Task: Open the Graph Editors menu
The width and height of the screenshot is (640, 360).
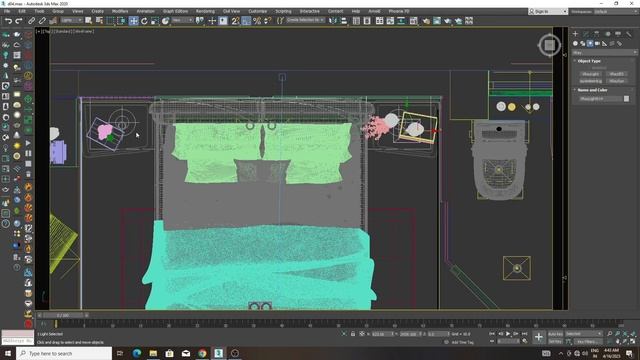Action: click(x=175, y=11)
